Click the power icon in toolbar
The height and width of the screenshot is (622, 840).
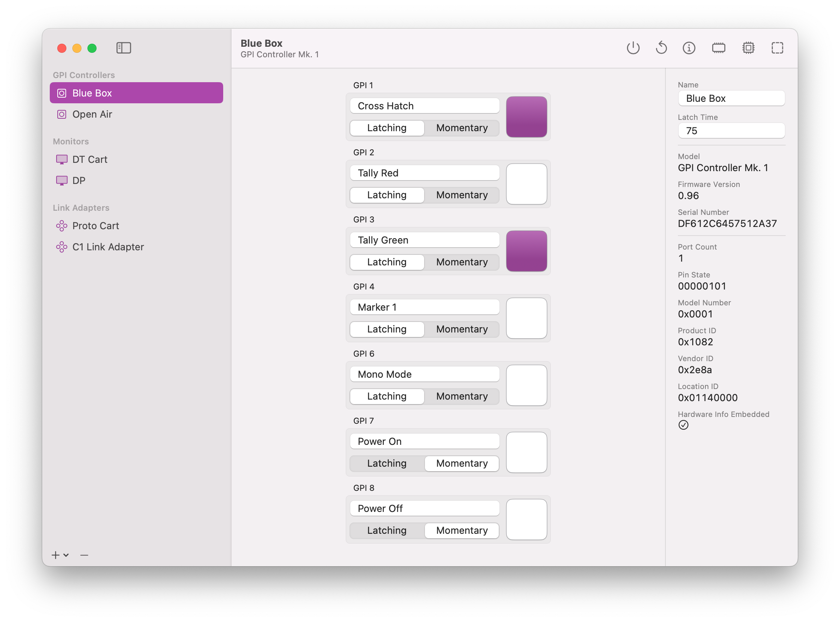[633, 48]
